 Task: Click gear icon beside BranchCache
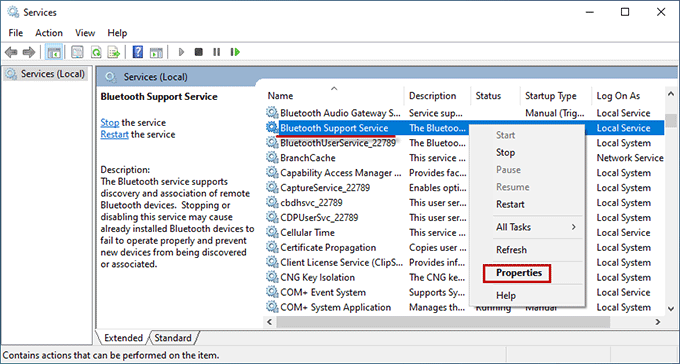(272, 157)
